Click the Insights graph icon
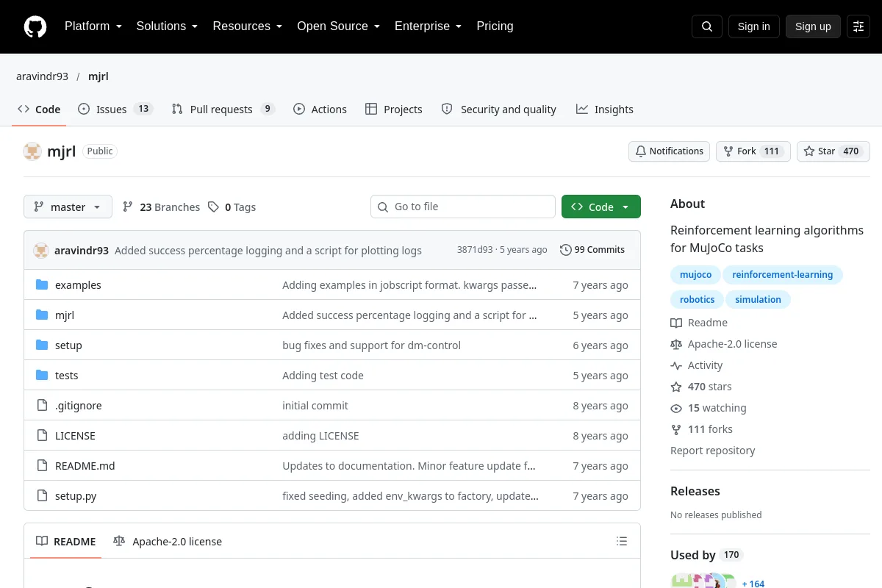 [582, 109]
